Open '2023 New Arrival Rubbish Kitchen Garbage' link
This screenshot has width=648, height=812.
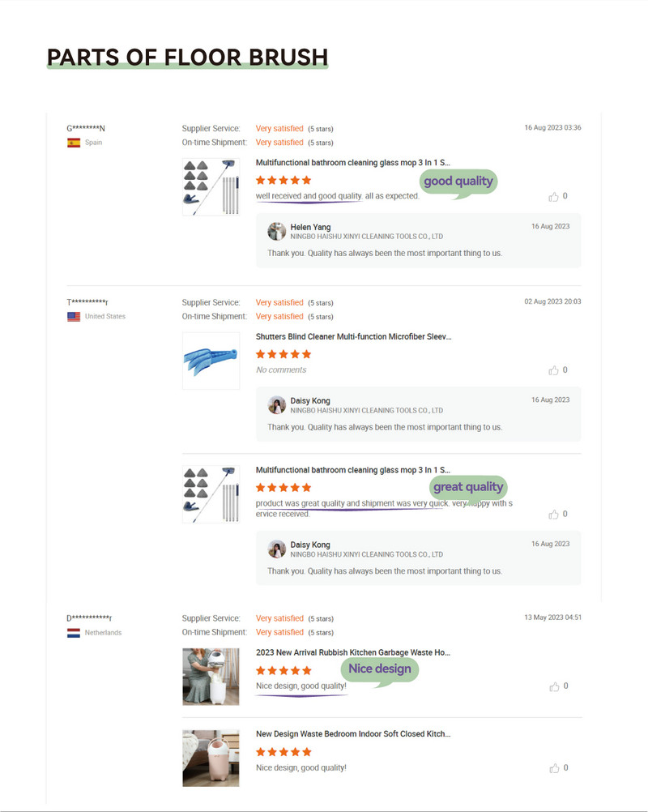tap(353, 652)
